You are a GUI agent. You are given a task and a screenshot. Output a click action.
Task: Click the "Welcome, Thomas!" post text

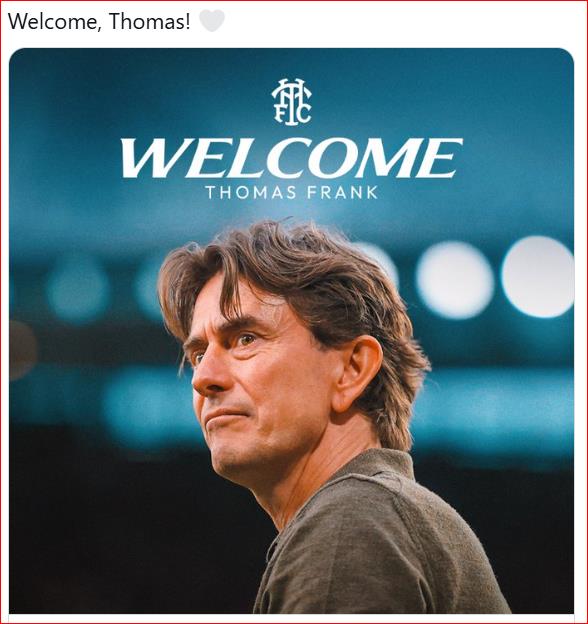coord(99,21)
